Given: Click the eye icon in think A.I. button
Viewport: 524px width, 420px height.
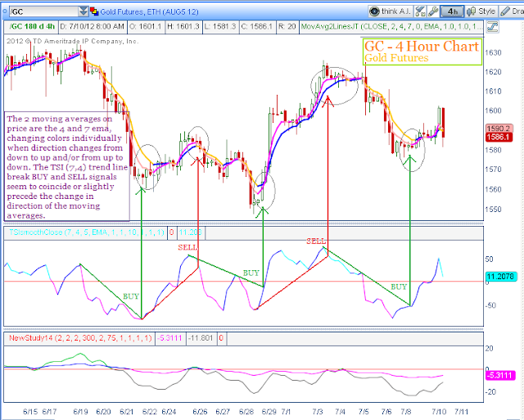Looking at the screenshot, I should point(374,11).
